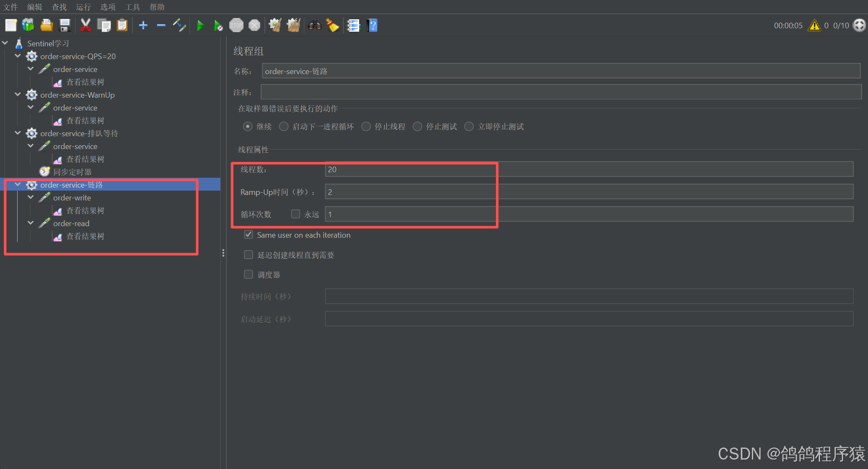Click the green Start test button
This screenshot has height=469, width=868.
[x=200, y=26]
